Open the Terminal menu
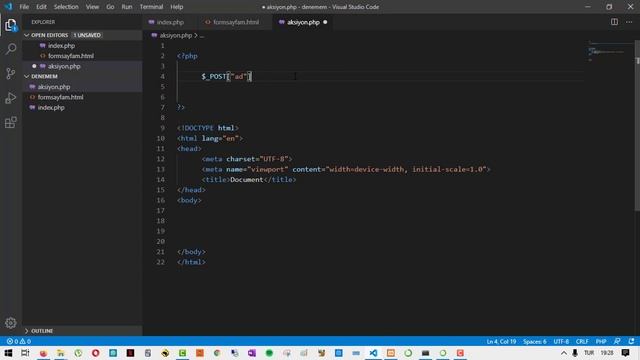This screenshot has height=360, width=640. tap(151, 7)
